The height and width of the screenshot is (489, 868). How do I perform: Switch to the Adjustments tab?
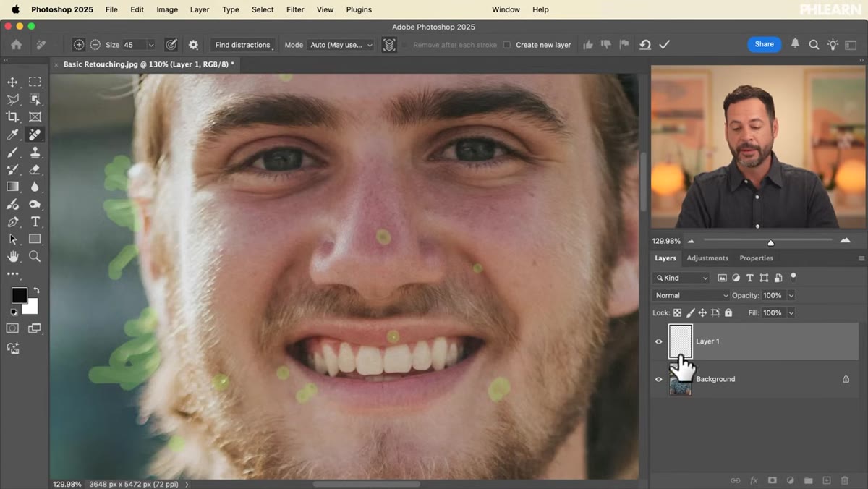[707, 258]
